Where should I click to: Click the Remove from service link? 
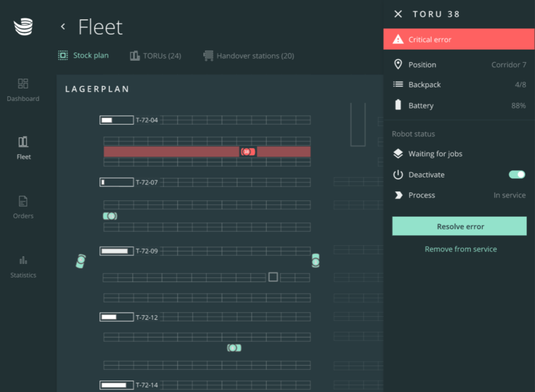460,249
